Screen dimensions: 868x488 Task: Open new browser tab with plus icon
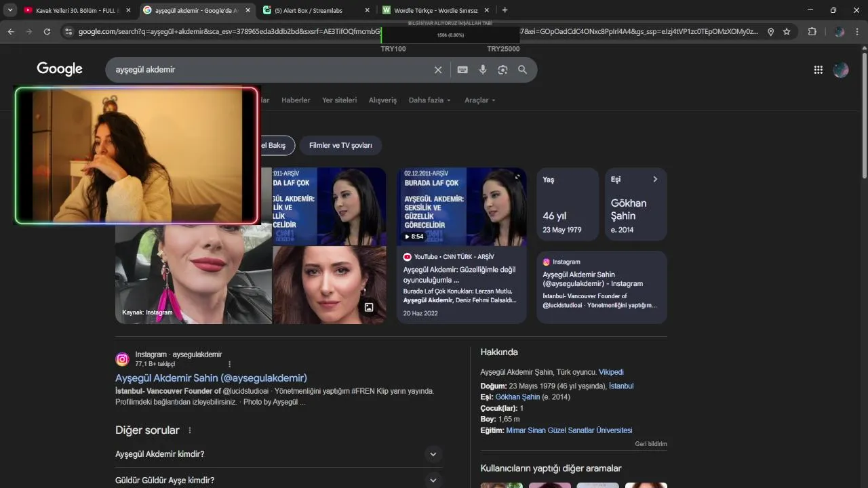point(505,10)
